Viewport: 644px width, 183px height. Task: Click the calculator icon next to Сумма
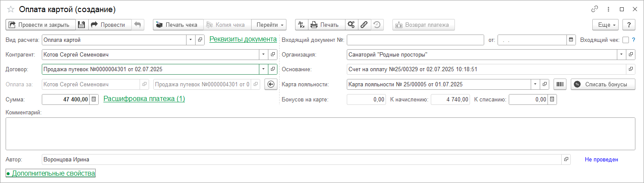coord(94,99)
